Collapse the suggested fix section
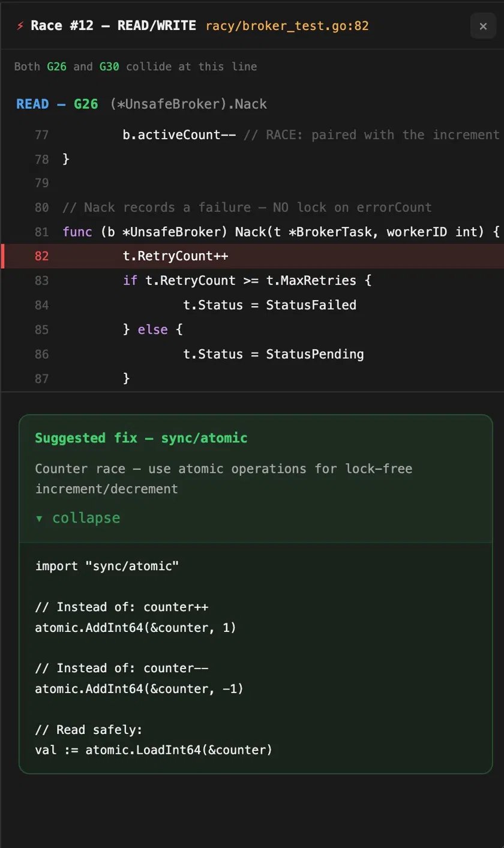This screenshot has width=504, height=848. click(77, 518)
